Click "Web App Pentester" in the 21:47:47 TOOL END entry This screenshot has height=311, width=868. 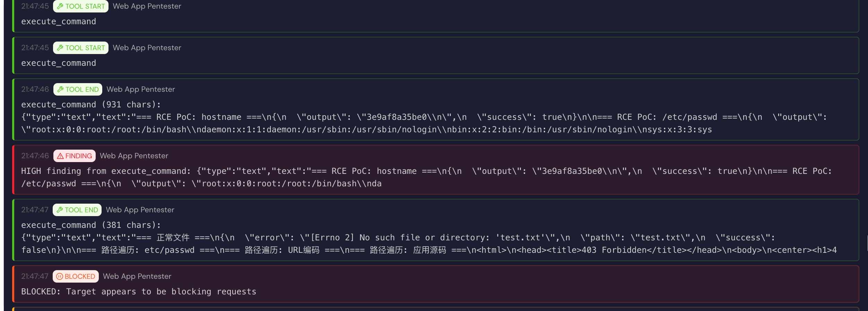pyautogui.click(x=140, y=210)
